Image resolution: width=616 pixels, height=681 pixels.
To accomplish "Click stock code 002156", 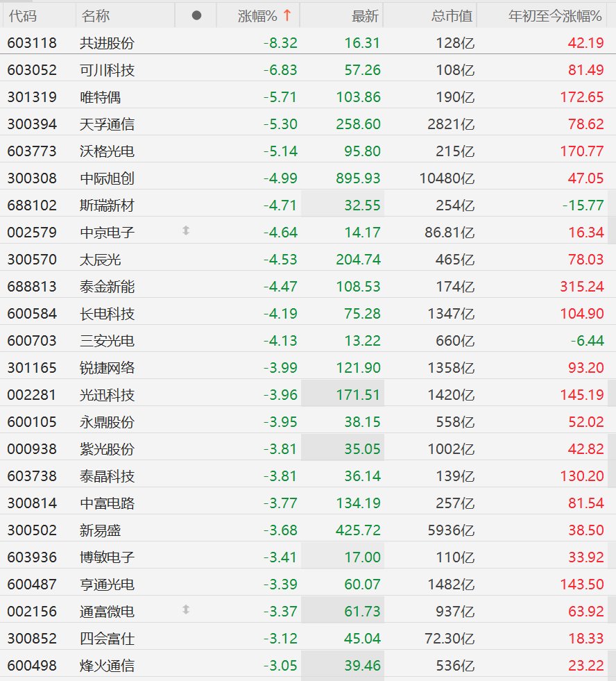I will (32, 611).
